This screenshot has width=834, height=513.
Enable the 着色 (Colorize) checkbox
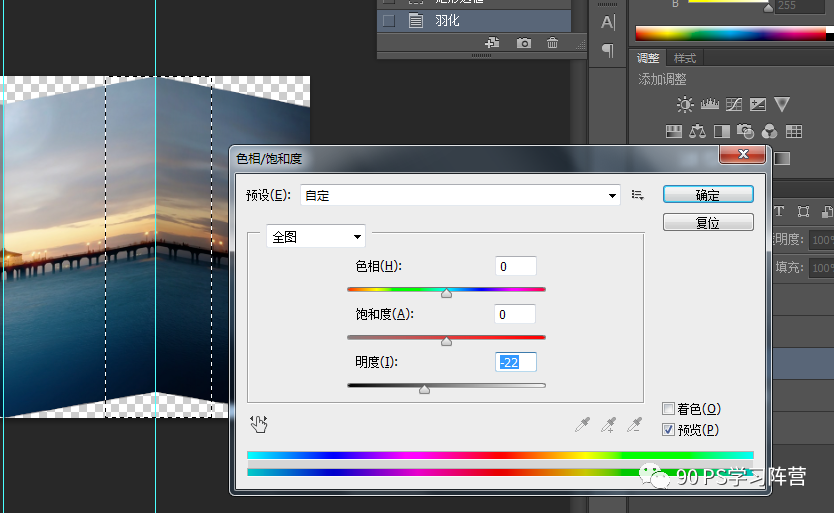[669, 409]
